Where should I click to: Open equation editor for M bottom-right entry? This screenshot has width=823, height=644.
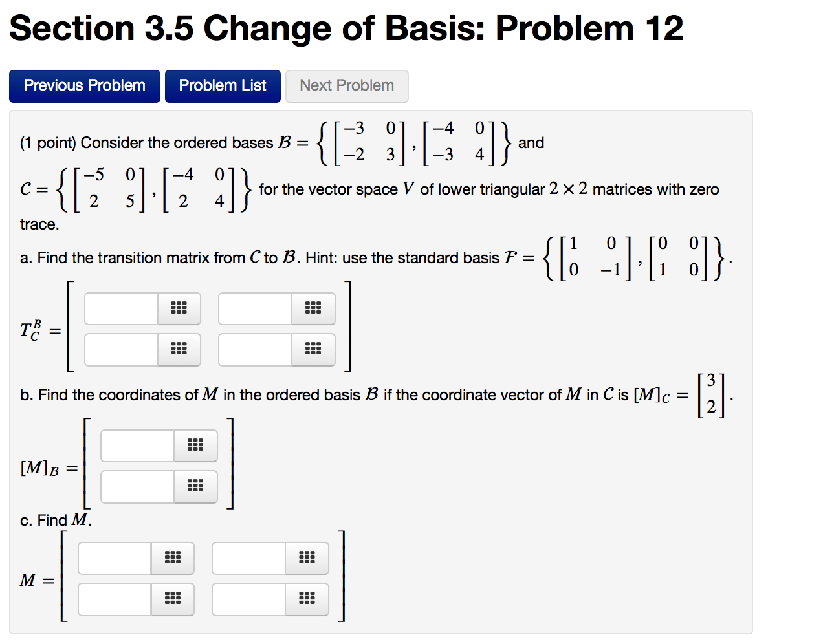tap(307, 599)
